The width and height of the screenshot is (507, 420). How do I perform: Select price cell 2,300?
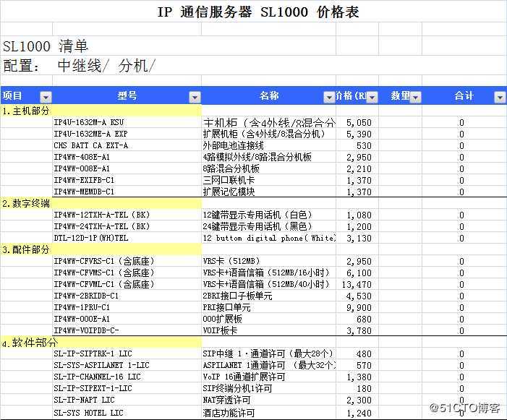pos(357,400)
